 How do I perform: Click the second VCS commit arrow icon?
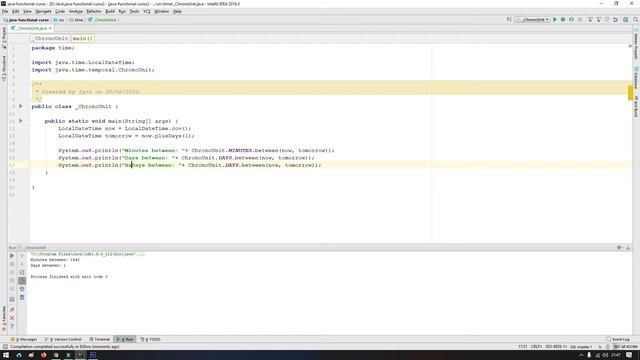tap(599, 20)
